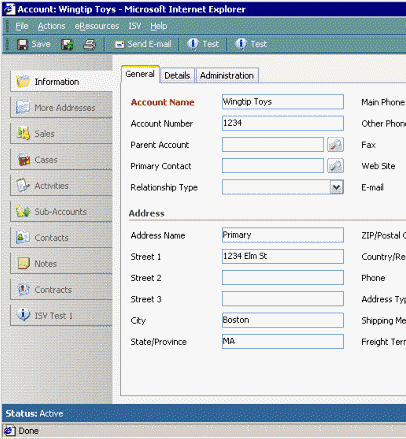Click the Fax label
Image resolution: width=406 pixels, height=439 pixels.
(369, 145)
